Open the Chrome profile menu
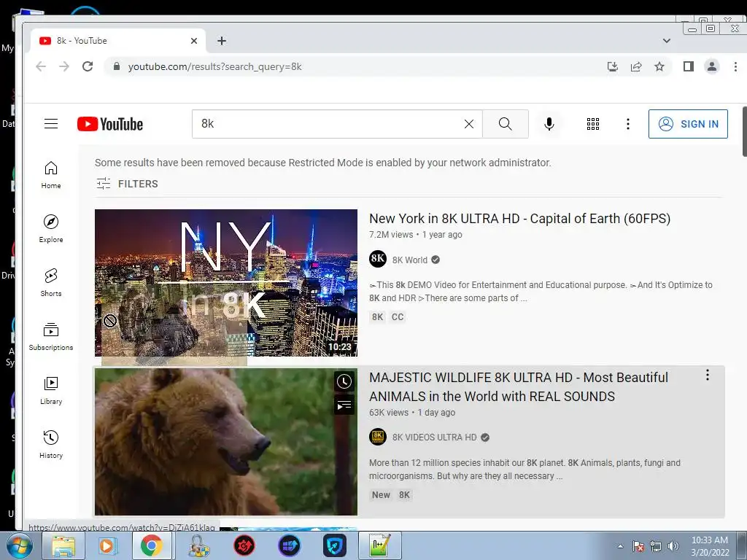This screenshot has height=560, width=747. click(712, 66)
